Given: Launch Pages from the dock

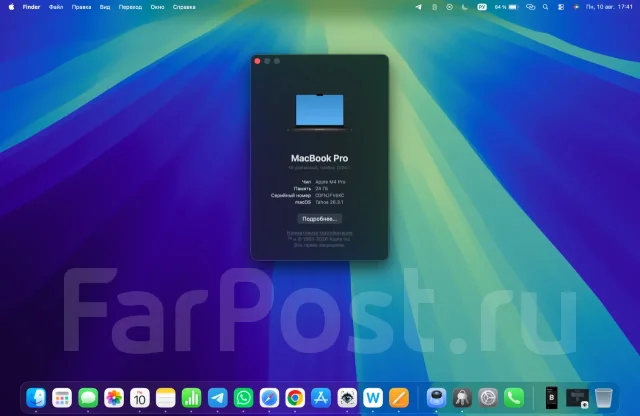Looking at the screenshot, I should [x=399, y=398].
